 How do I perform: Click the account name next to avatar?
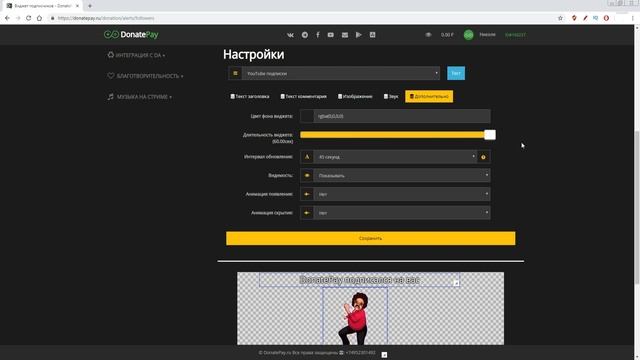(487, 35)
